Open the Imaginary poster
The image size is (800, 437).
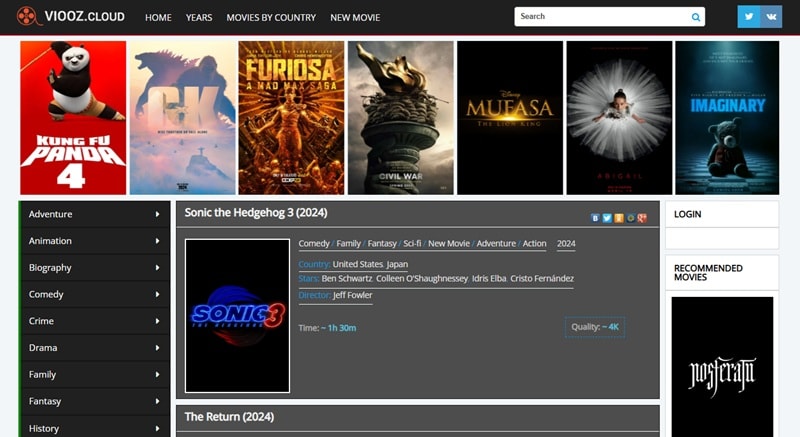(727, 118)
